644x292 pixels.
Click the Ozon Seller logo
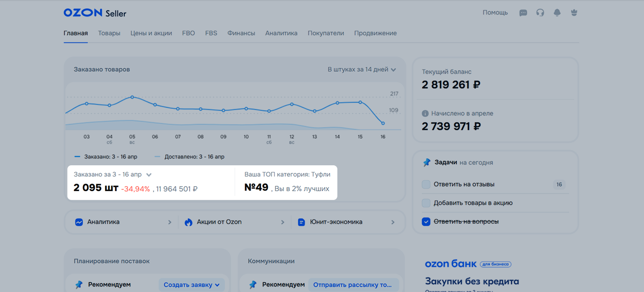95,13
